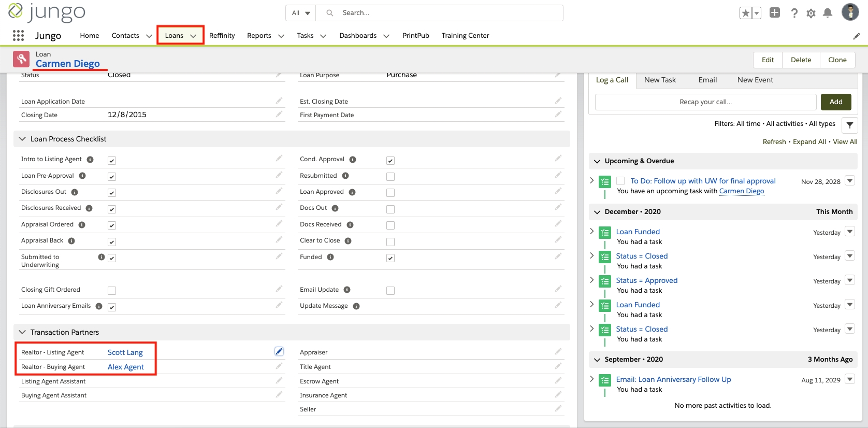Open the global create plus icon
Viewport: 868px width, 428px height.
pos(775,13)
